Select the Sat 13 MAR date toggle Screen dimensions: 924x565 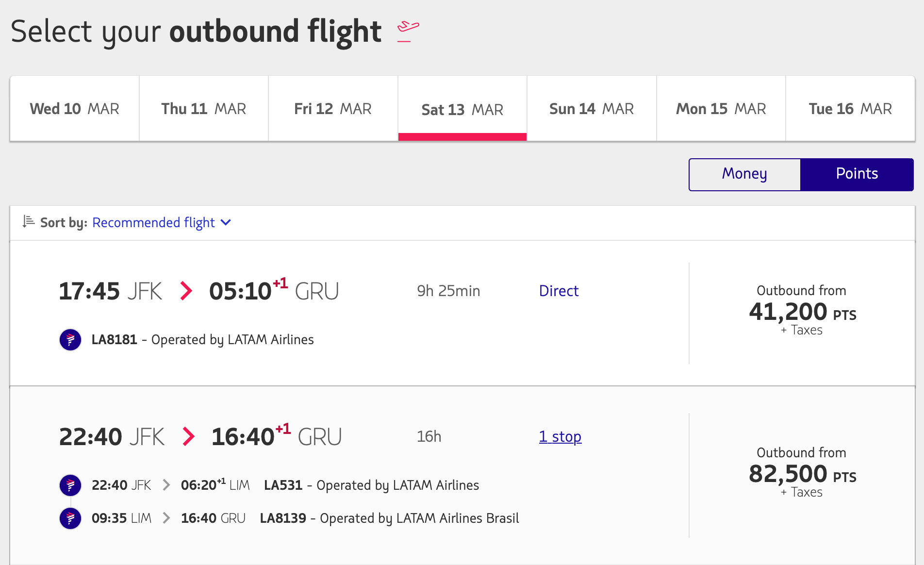click(x=462, y=108)
